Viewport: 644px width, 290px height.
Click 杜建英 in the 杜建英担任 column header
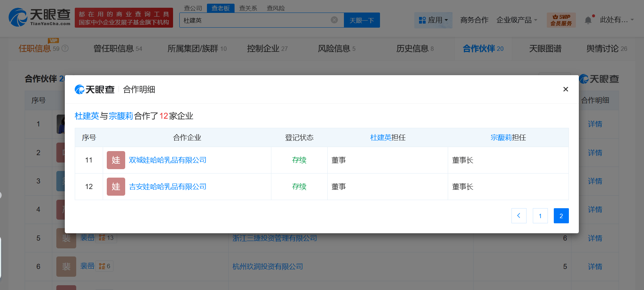381,137
